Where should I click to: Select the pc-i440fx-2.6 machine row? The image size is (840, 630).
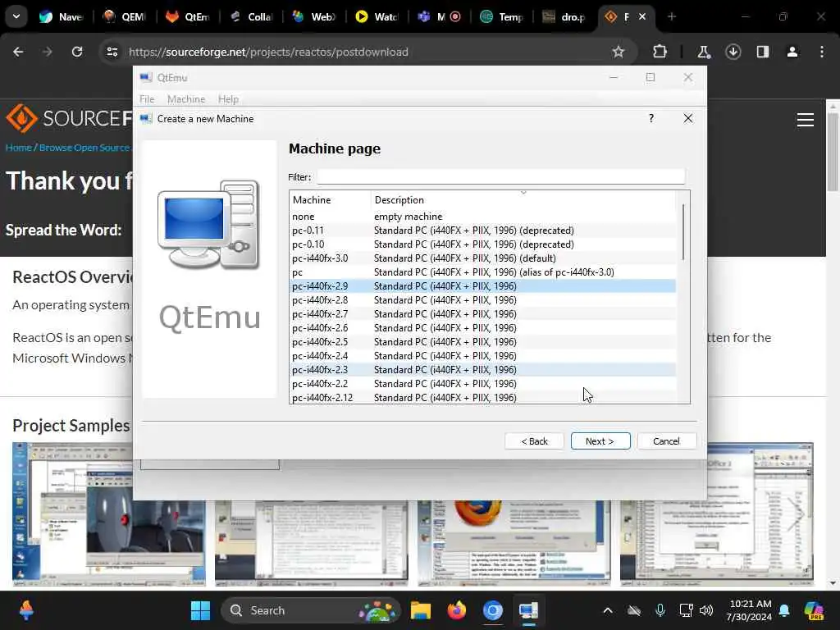(482, 328)
